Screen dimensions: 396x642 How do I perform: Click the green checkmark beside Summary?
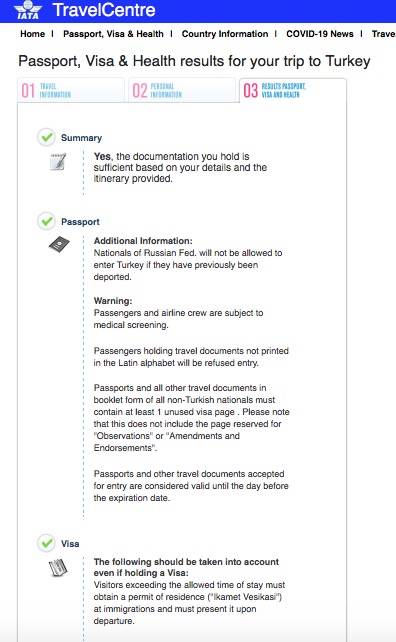coord(47,137)
